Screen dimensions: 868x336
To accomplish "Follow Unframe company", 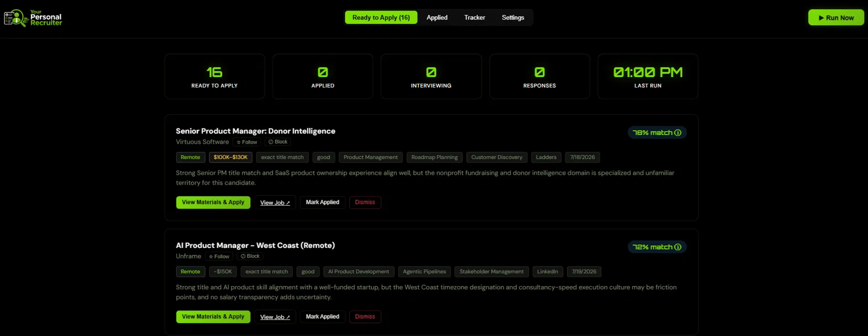I will (x=219, y=257).
